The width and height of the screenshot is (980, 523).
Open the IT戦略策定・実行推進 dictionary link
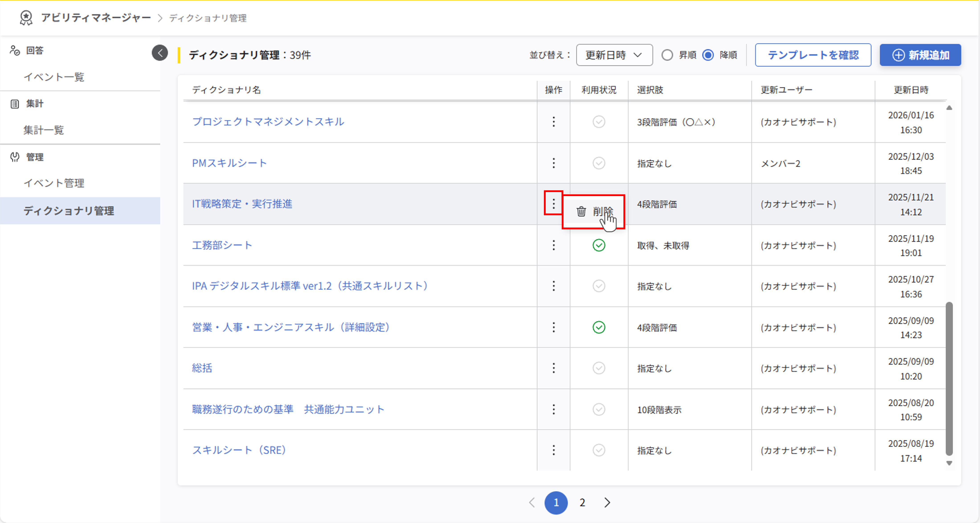(242, 204)
